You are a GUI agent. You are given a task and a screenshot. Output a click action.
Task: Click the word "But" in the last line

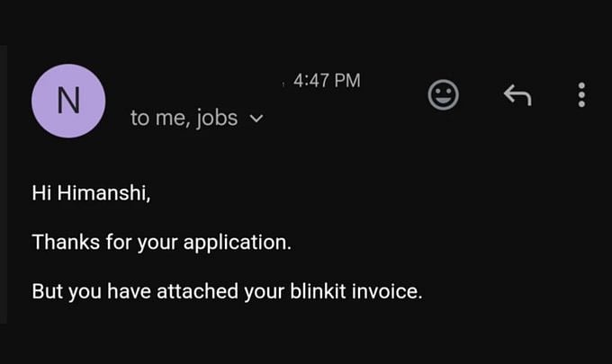point(47,291)
